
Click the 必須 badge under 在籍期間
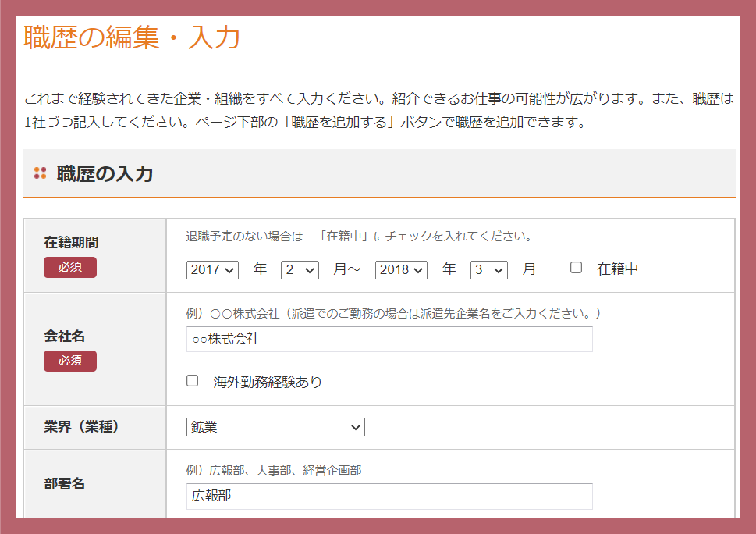point(70,267)
